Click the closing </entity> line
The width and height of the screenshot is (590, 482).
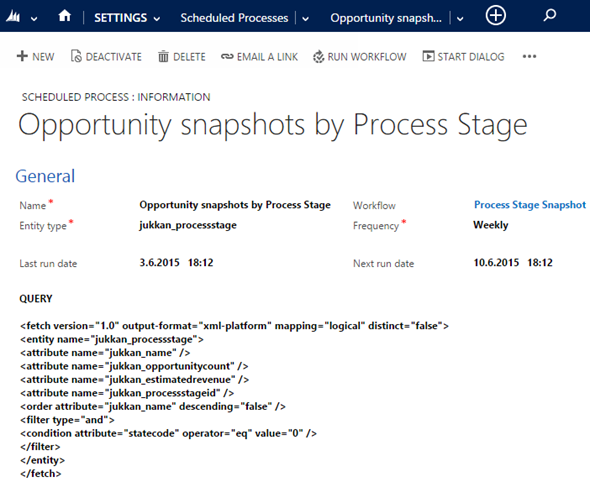[42, 460]
